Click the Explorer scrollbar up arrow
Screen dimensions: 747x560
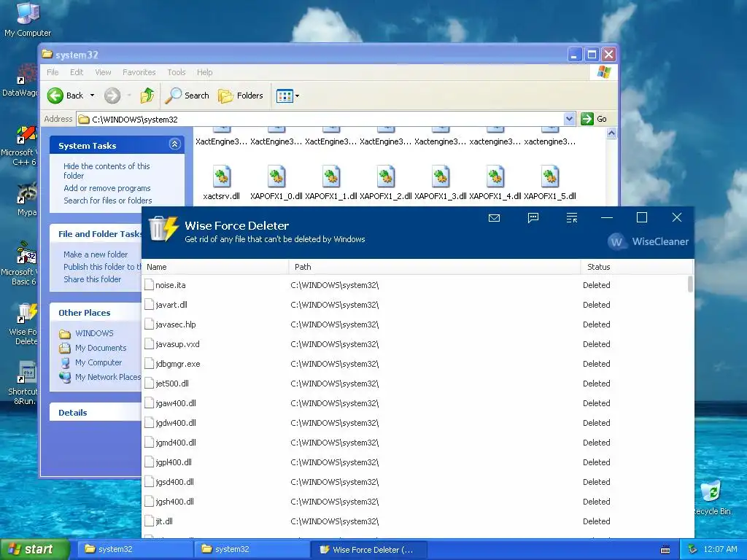click(x=611, y=133)
